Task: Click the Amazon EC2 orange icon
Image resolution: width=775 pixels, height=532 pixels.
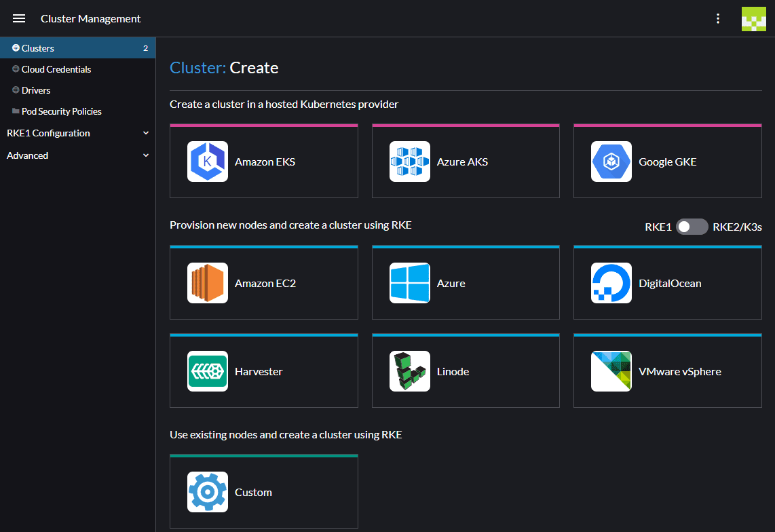Action: point(208,283)
